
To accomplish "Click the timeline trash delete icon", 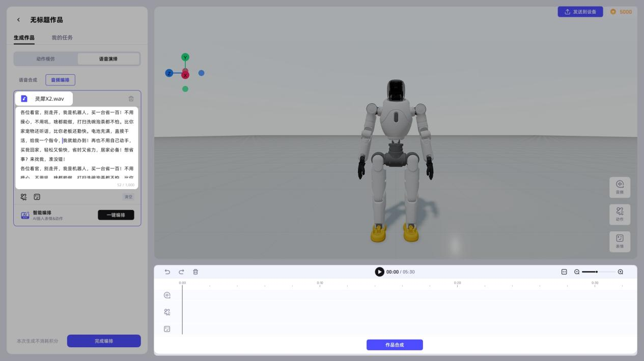I will click(x=195, y=272).
